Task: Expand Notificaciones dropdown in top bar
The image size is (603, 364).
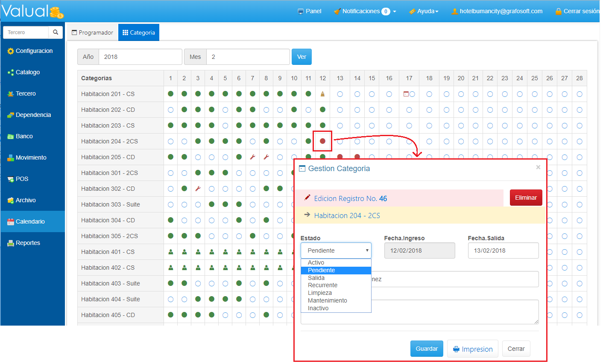Action: [x=365, y=11]
